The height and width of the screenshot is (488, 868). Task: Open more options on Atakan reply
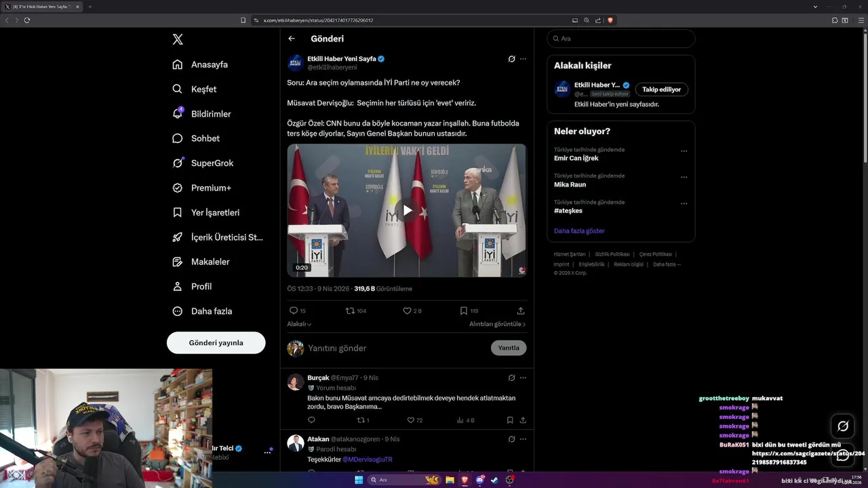click(x=523, y=439)
